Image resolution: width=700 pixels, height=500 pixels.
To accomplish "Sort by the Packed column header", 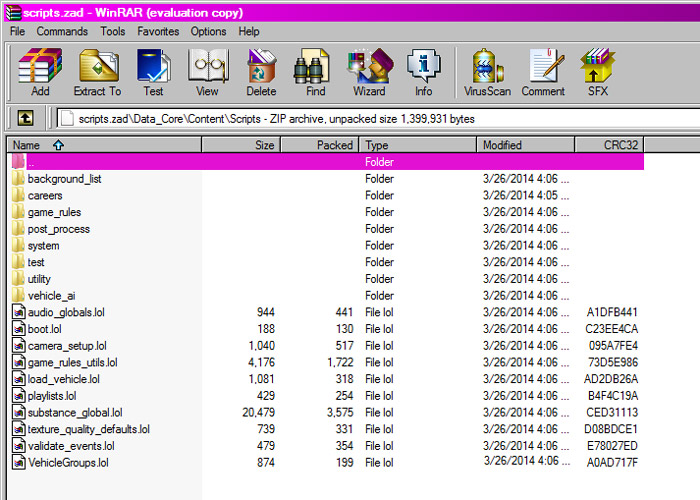I will tap(320, 145).
